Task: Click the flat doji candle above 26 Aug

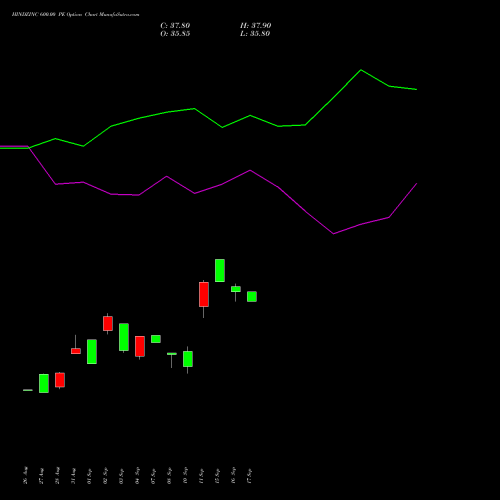Action: click(x=28, y=390)
